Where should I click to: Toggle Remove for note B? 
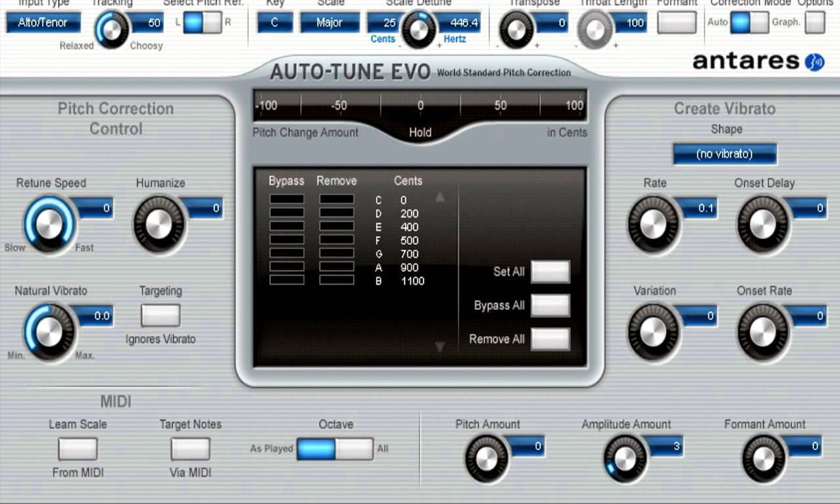pos(337,280)
